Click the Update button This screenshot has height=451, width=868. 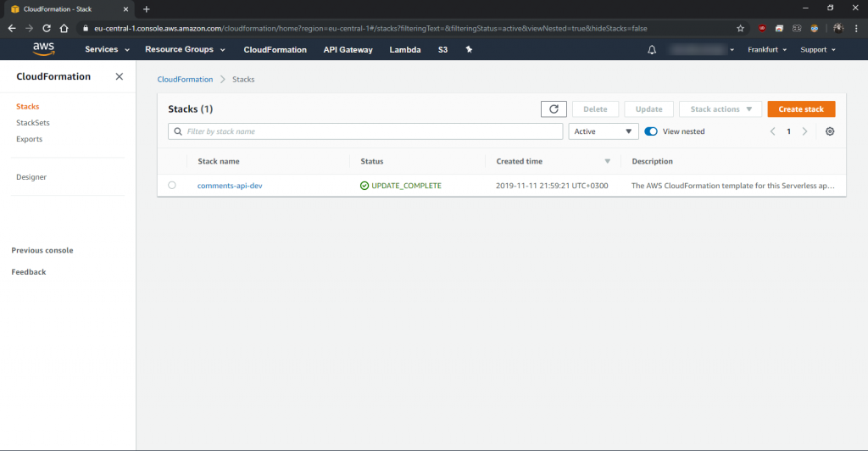point(648,109)
